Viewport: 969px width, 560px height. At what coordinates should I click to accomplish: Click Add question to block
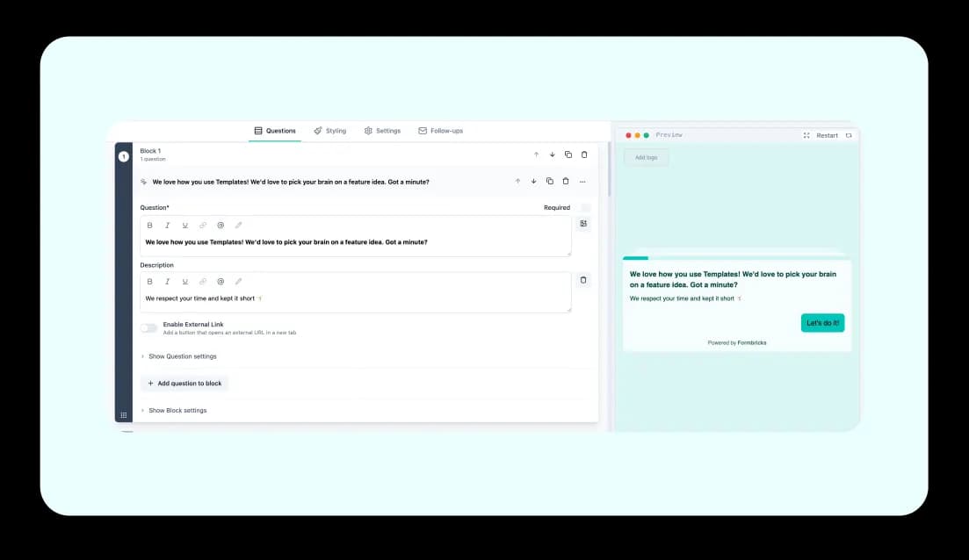point(185,383)
